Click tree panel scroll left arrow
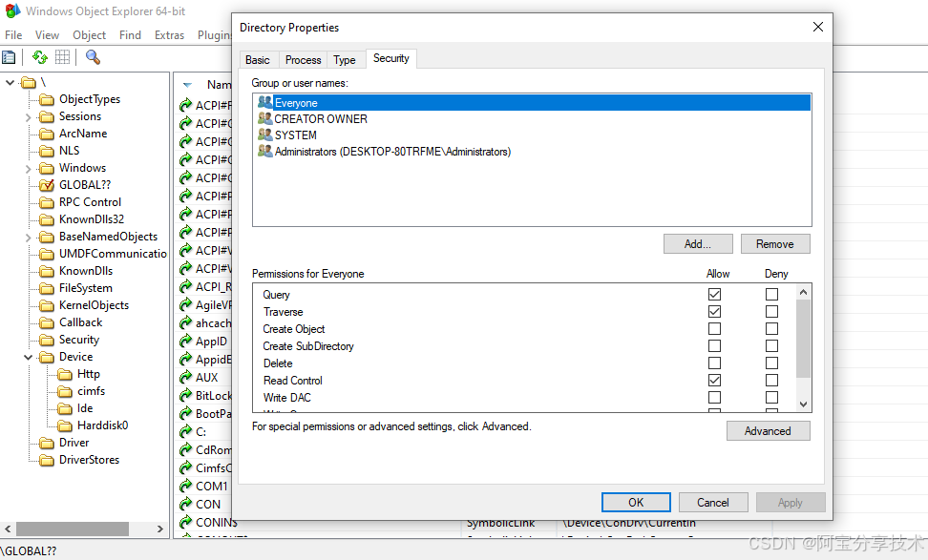Screen dimensions: 928x560 [x=8, y=529]
